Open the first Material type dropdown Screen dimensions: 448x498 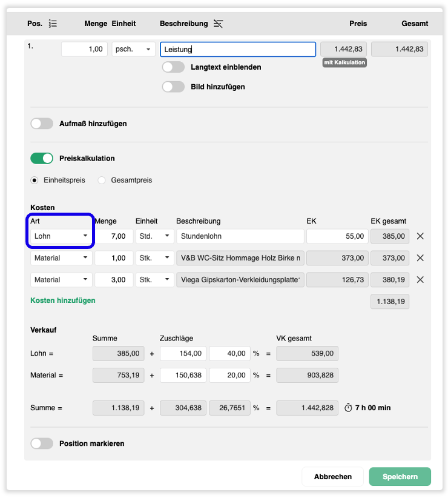(x=61, y=258)
